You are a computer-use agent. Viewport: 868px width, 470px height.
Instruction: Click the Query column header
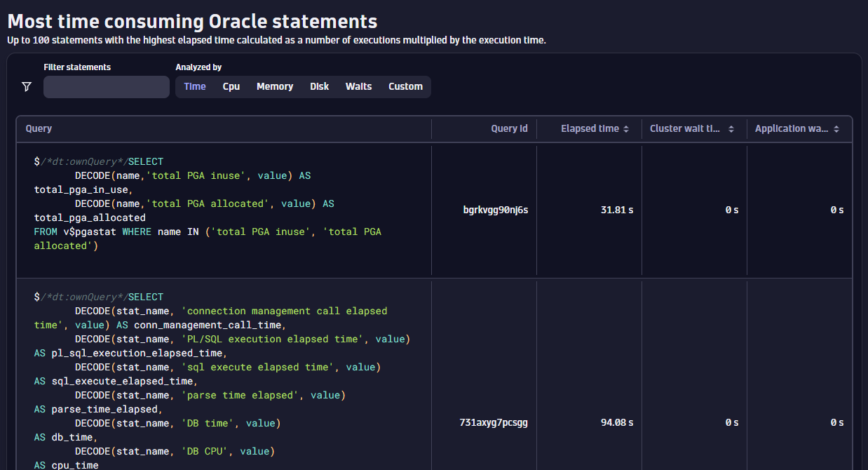coord(39,129)
